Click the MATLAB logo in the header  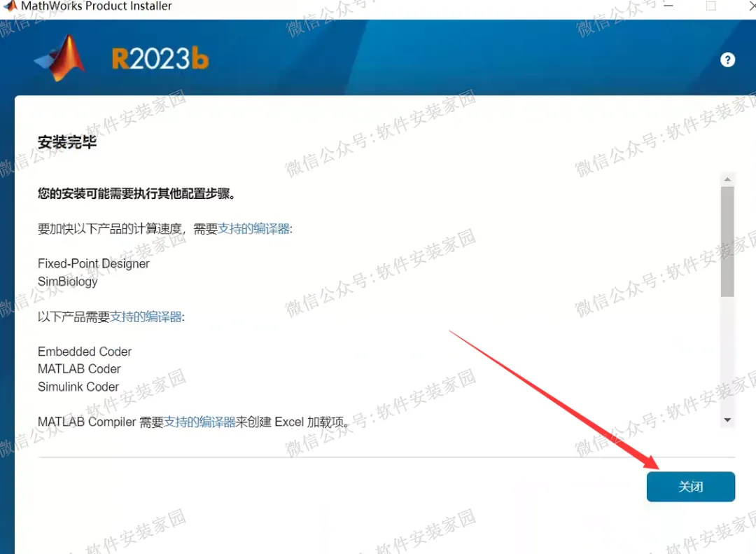coord(61,58)
